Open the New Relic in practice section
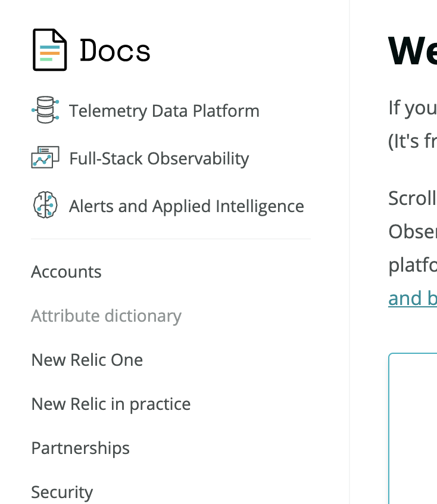 click(x=111, y=404)
